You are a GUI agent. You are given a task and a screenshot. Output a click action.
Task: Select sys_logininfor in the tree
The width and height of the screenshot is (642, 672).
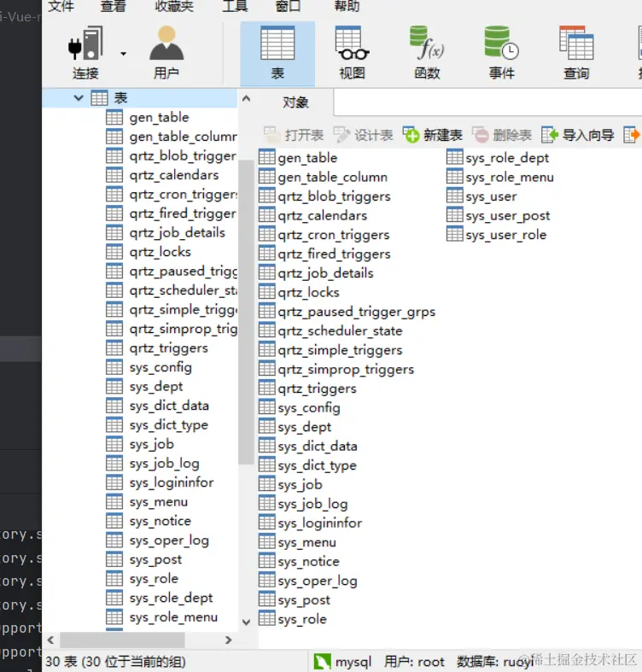tap(172, 482)
